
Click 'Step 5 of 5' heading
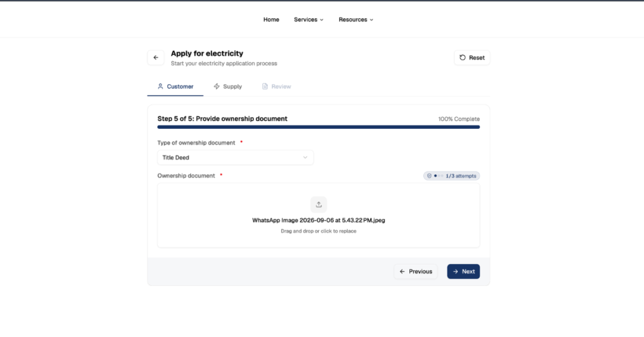point(222,119)
